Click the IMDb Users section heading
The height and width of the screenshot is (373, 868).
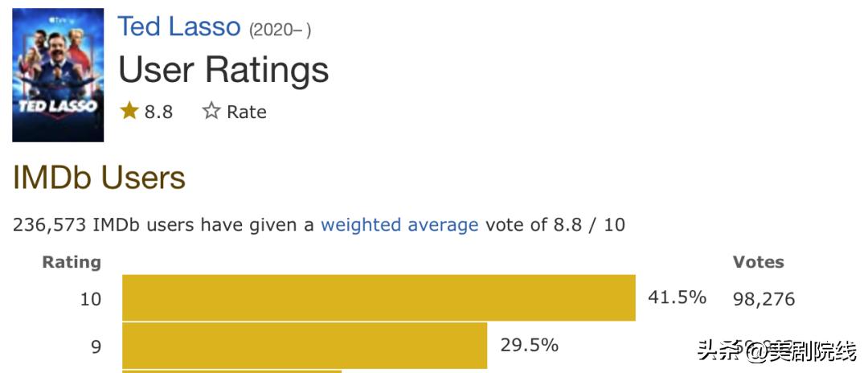tap(99, 178)
